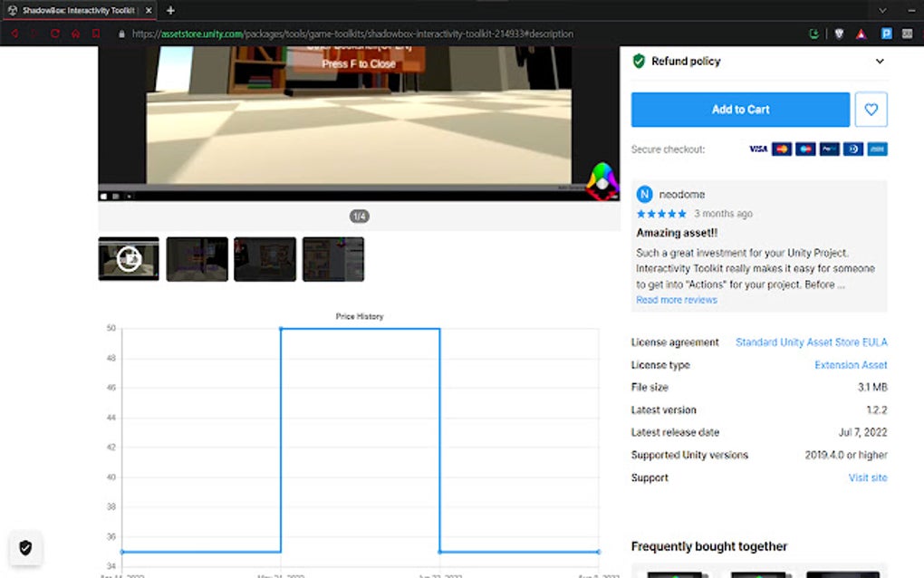
Task: Click the 'Jul 7, 2022' release date value
Action: click(862, 432)
